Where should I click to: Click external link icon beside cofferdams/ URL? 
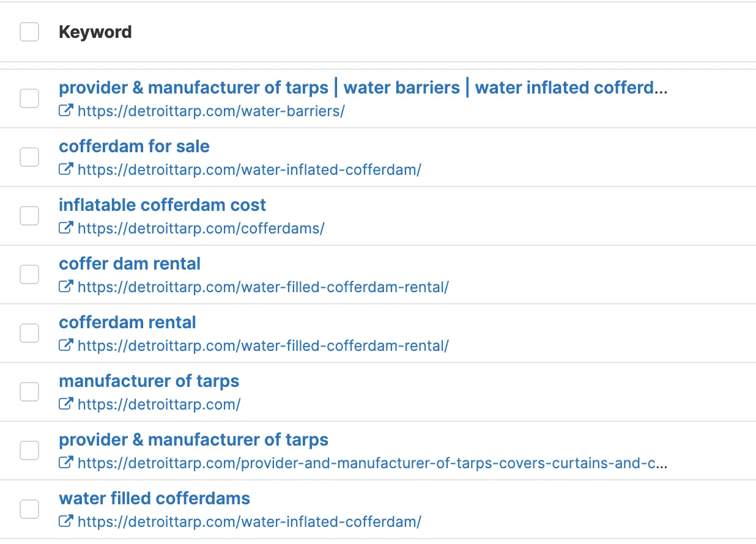(x=65, y=228)
